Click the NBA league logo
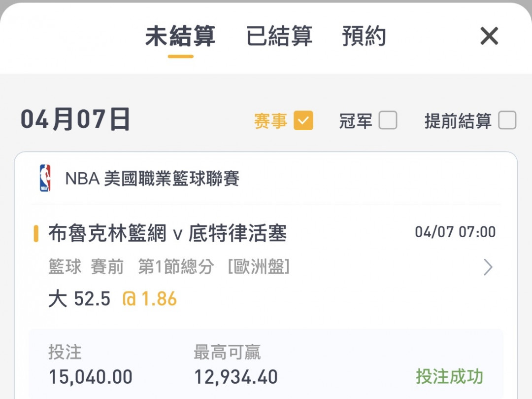Viewport: 532px width, 399px height. click(x=45, y=178)
